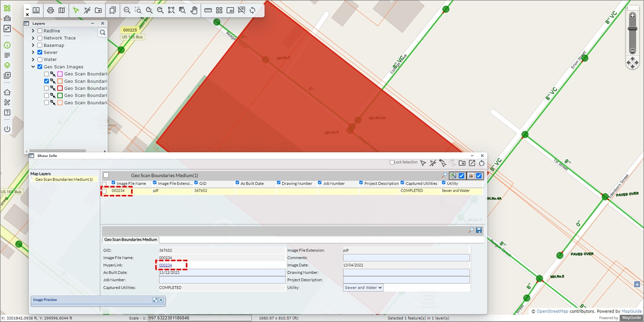
Task: Tick the Lock Selection checkbox
Action: click(392, 162)
